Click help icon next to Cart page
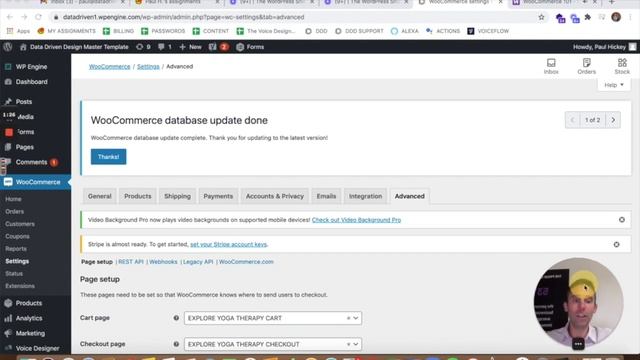This screenshot has width=640, height=360. click(x=176, y=318)
